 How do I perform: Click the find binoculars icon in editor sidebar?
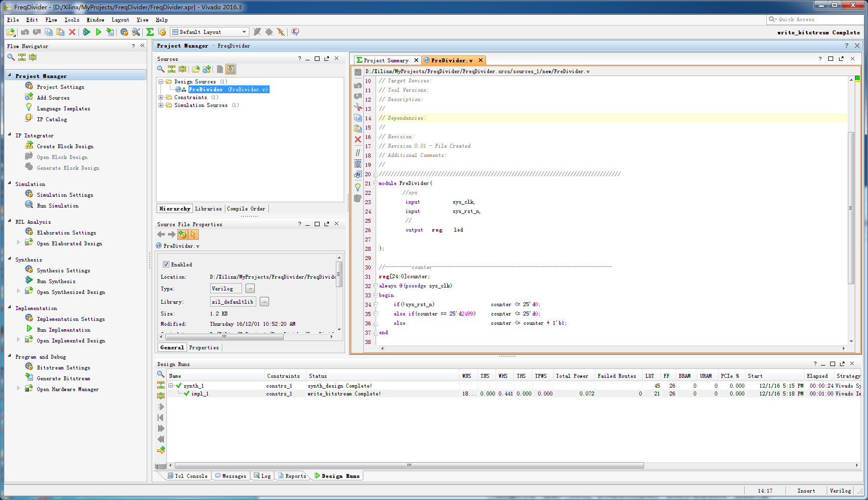pos(358,175)
